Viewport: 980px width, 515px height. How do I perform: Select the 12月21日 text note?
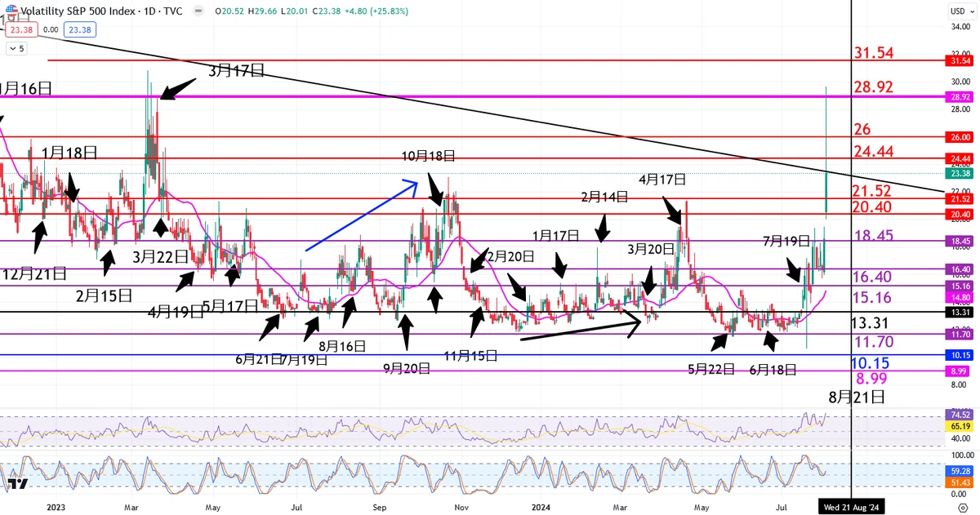point(33,273)
